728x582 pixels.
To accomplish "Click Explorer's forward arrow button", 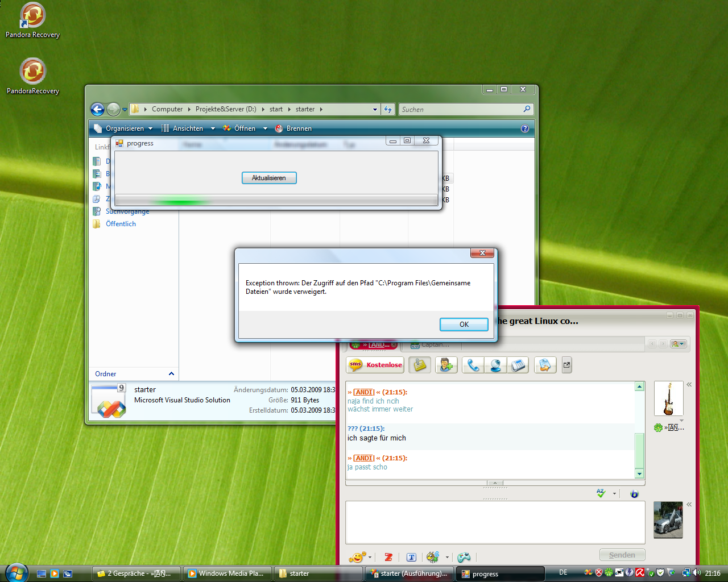I will coord(113,109).
